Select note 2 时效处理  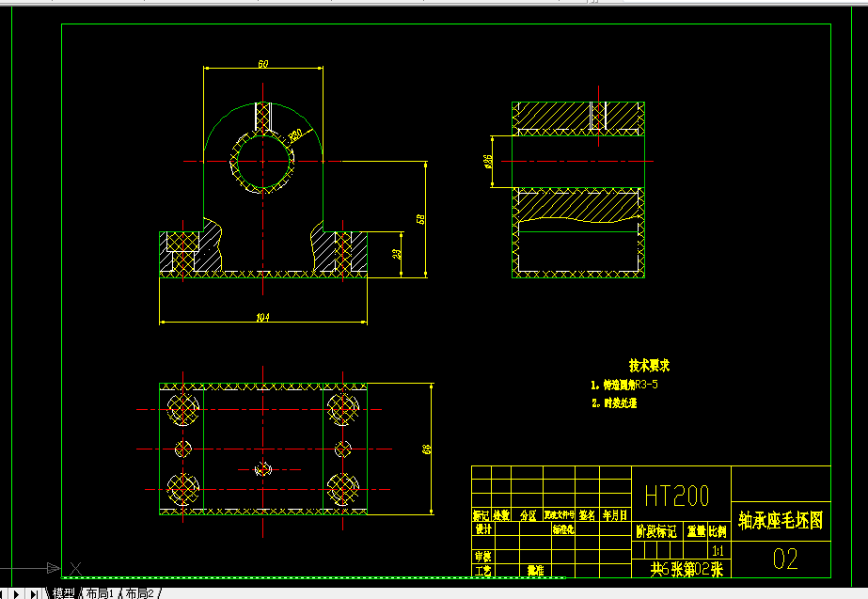(614, 403)
